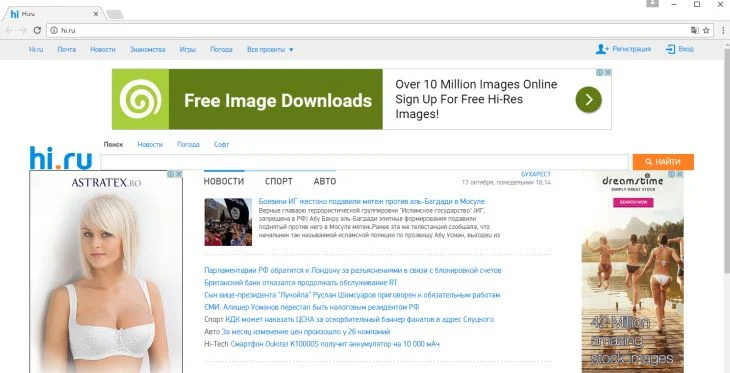This screenshot has width=730, height=373.
Task: Click the Регистрация link
Action: point(632,49)
